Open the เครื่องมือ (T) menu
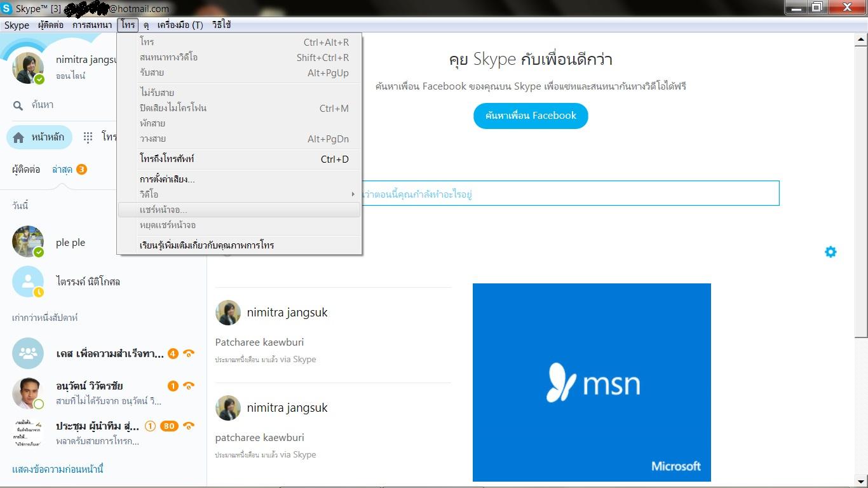The width and height of the screenshot is (868, 488). (x=180, y=25)
